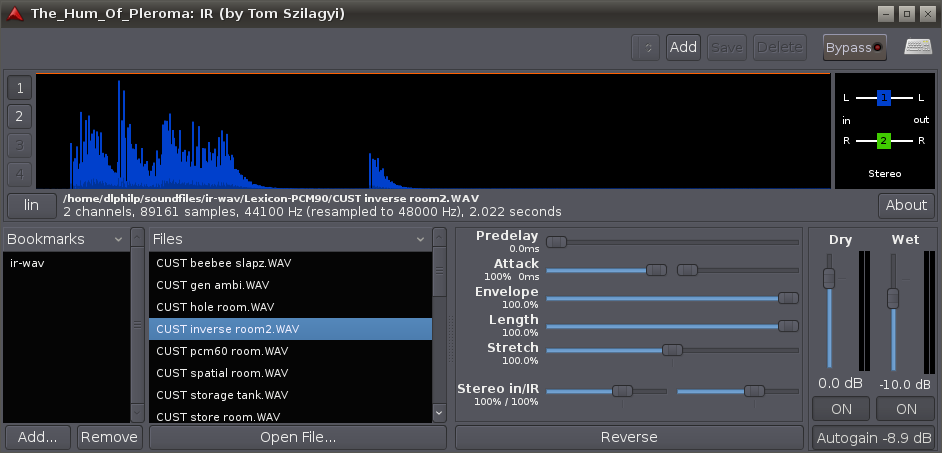Select the ir-wav bookmark
Screen dimensions: 942x453
coord(27,263)
